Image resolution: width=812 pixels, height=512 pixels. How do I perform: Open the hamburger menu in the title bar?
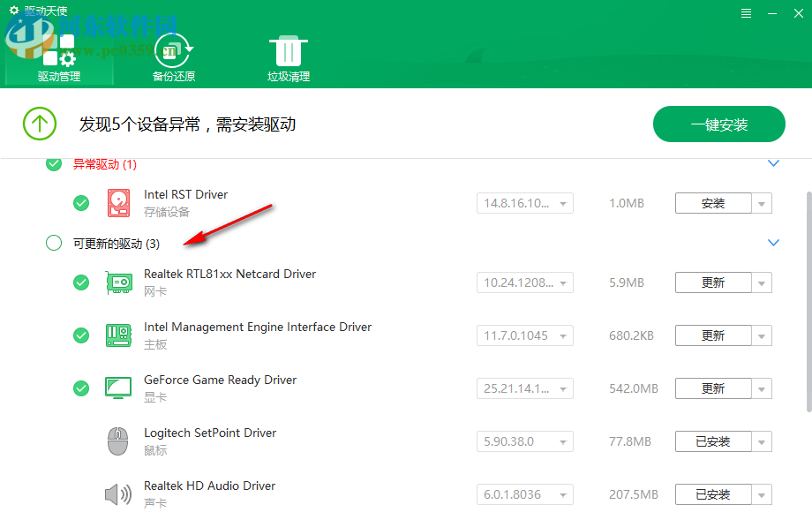746,12
